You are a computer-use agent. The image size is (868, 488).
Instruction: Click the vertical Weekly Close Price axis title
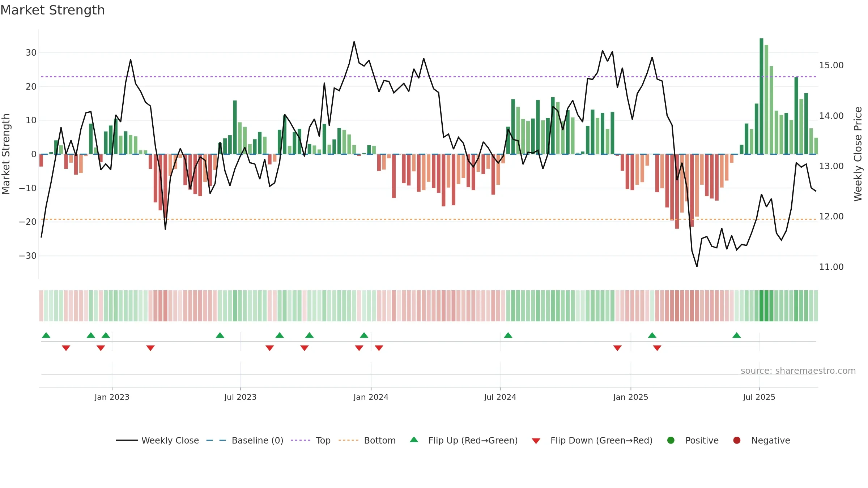[858, 154]
